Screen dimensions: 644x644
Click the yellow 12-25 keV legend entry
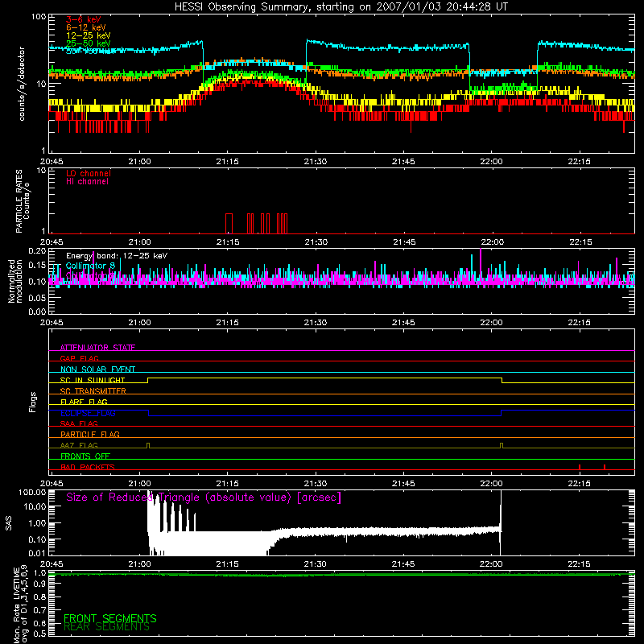point(89,35)
